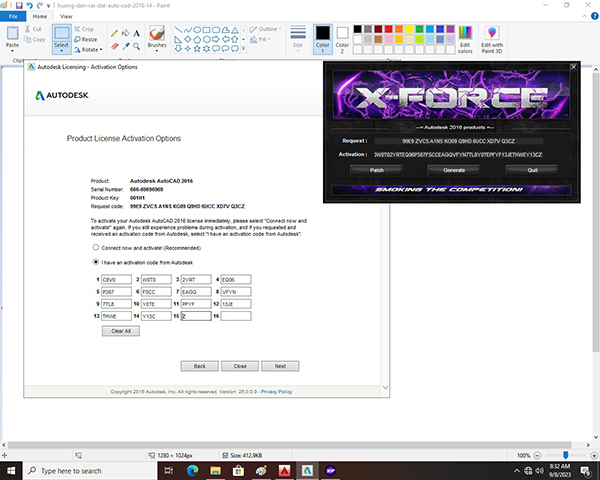Pick the Oval shape
Screen dimensions: 600x480
(x=197, y=30)
